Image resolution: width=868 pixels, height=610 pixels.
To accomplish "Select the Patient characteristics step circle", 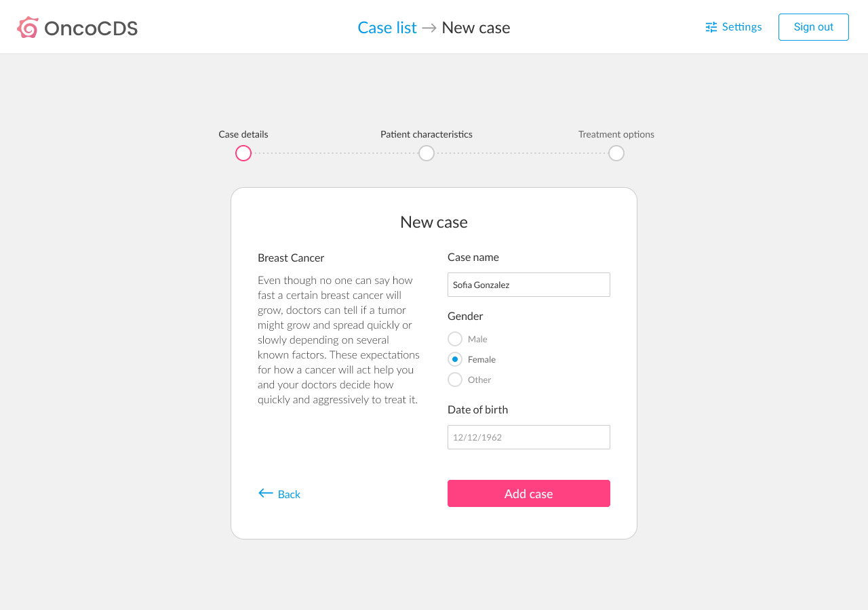I will click(x=427, y=153).
